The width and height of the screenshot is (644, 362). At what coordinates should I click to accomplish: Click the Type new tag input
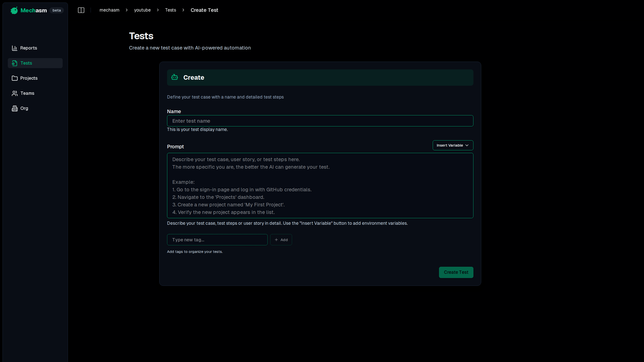217,240
